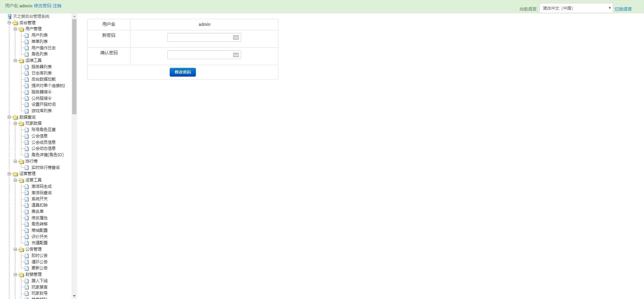
Task: Open 角色转移 tree item
Action: click(x=40, y=224)
